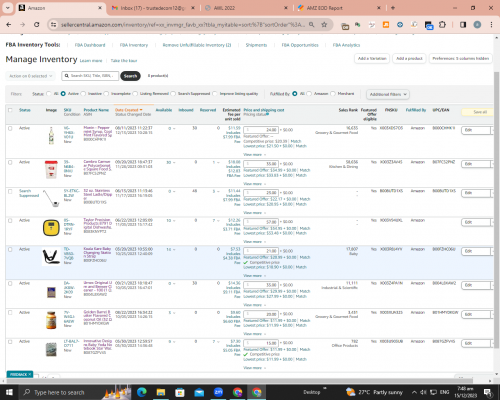The height and width of the screenshot is (400, 500).
Task: Choose the Search Suppressed status filter
Action: (173, 94)
